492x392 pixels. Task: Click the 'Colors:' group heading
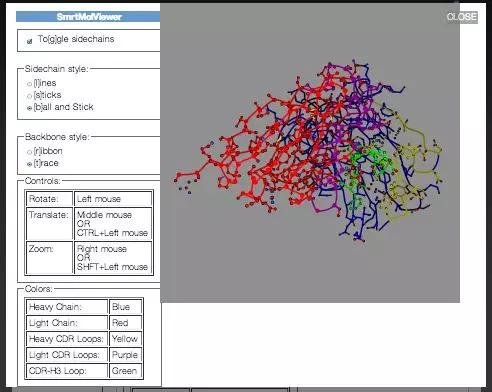pos(39,289)
